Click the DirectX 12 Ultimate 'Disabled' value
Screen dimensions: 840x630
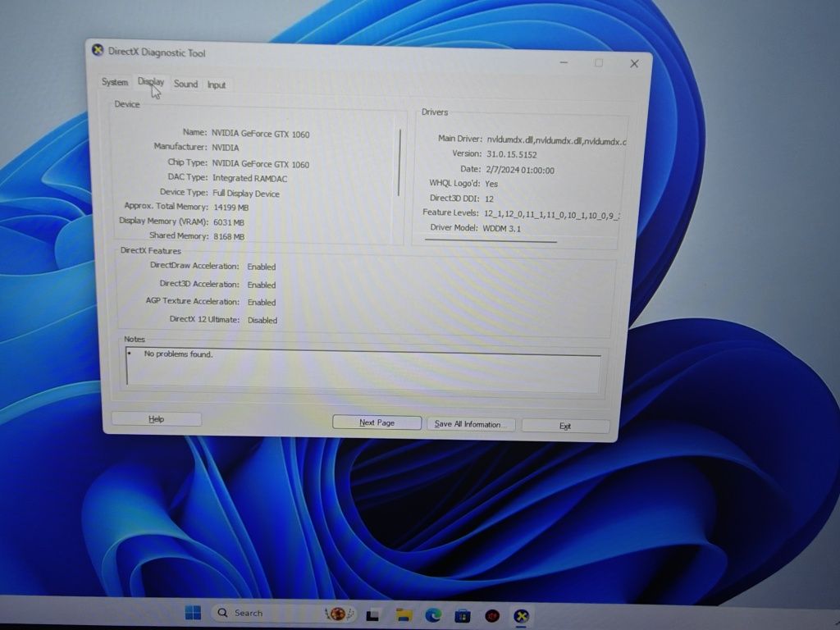(x=262, y=321)
